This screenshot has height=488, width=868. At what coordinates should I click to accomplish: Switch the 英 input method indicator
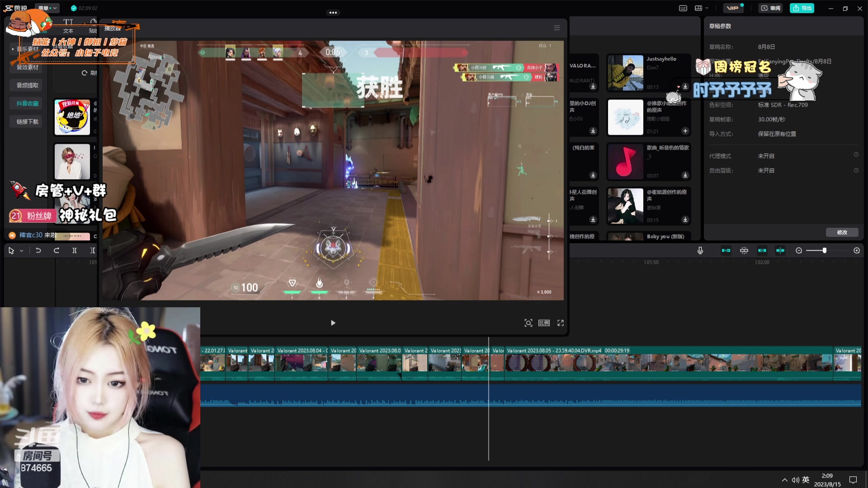pyautogui.click(x=806, y=480)
